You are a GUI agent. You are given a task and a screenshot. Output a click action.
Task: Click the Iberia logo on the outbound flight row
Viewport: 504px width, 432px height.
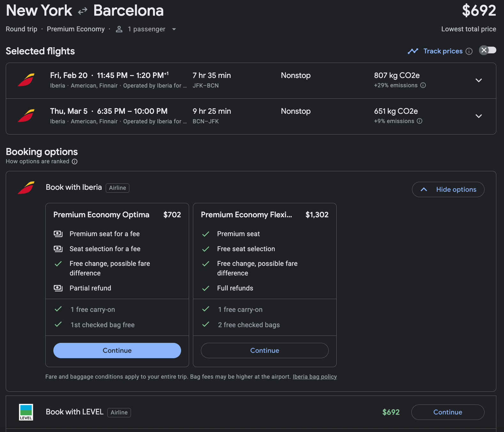tap(26, 80)
